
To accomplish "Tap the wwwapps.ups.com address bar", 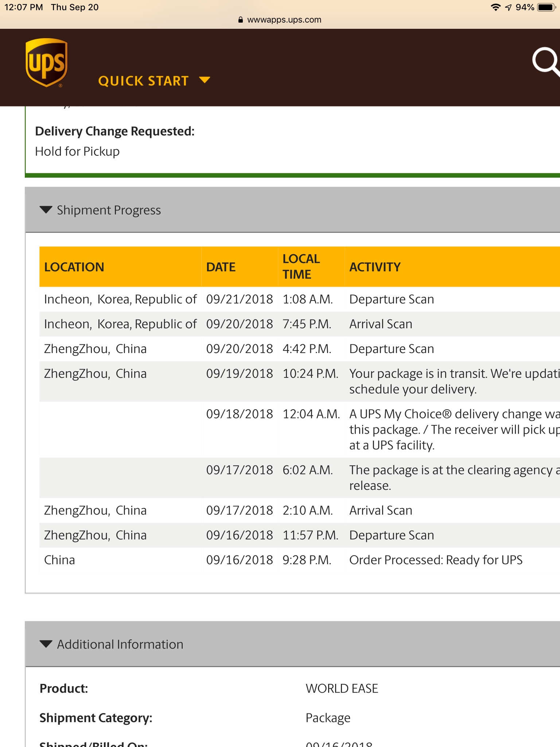I will coord(280,20).
